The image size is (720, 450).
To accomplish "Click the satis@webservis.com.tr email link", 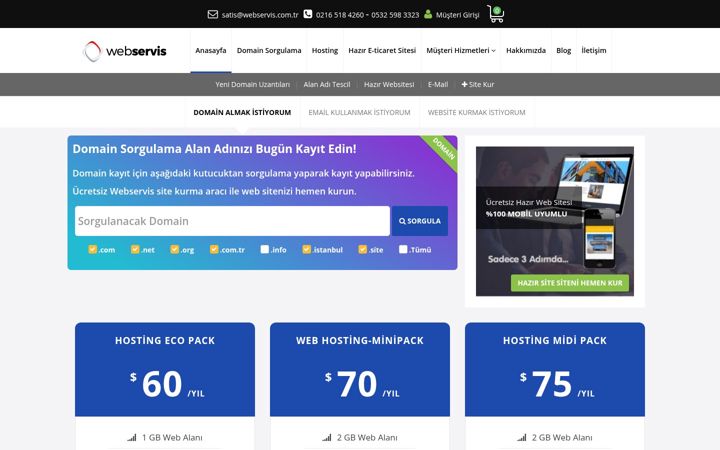I will pyautogui.click(x=260, y=15).
